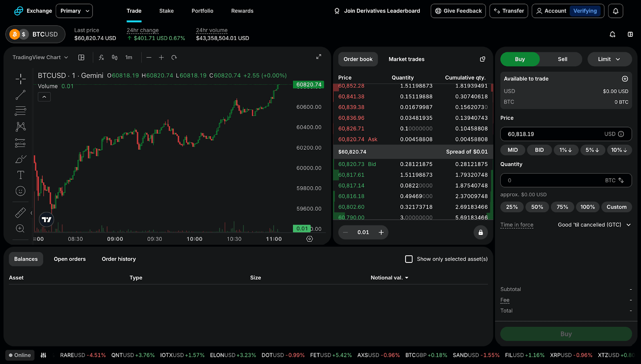Select the measure ruler tool
Screen dimensions: 641x364
(20, 212)
